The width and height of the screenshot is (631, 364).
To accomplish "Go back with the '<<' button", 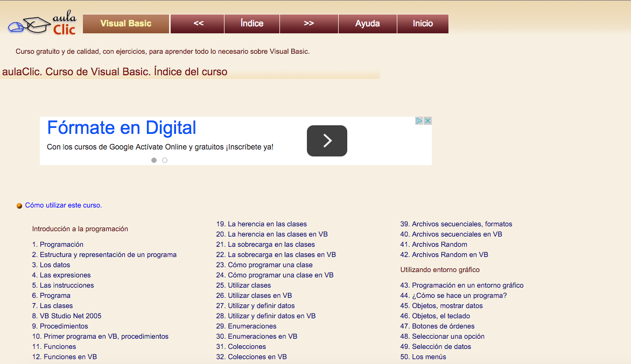I will (197, 24).
